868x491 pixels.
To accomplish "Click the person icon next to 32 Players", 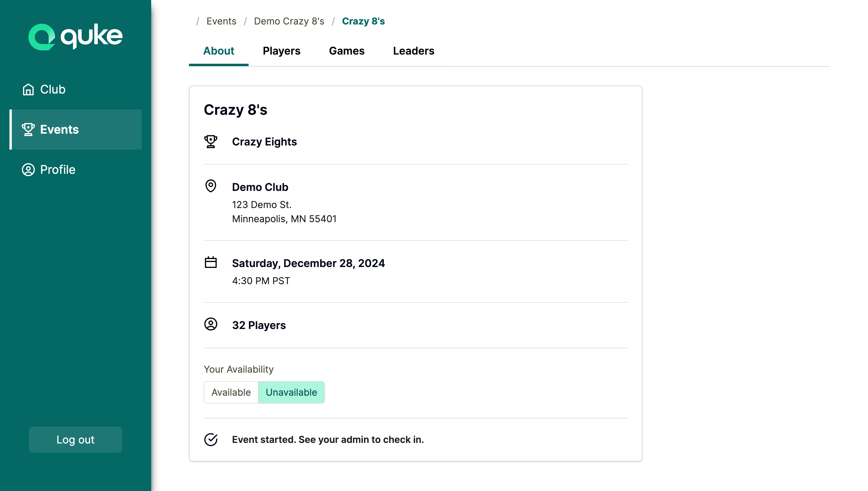I will tap(211, 324).
